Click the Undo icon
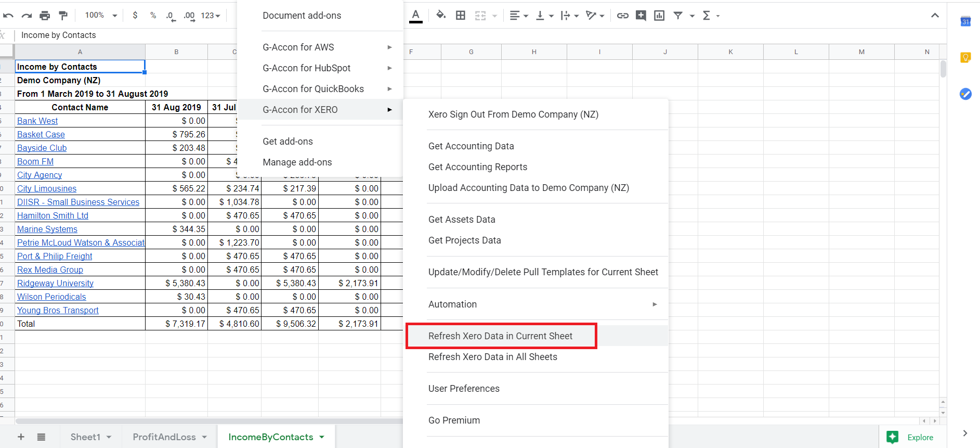The image size is (980, 448). 8,16
